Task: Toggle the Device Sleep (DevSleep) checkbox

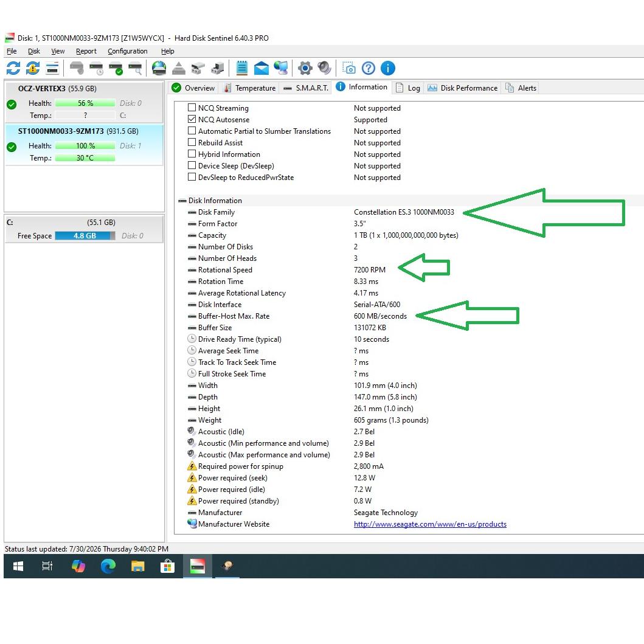Action: click(192, 165)
